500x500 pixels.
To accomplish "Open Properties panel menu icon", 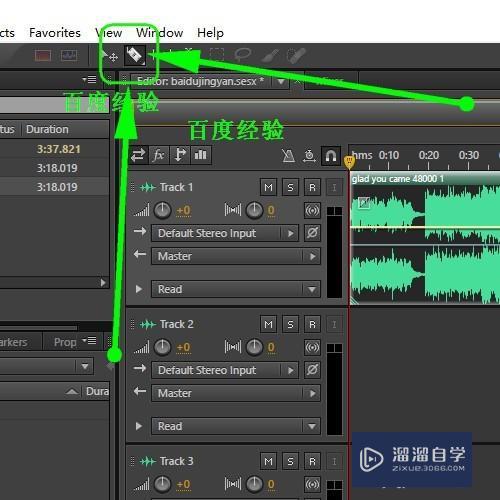I will pos(89,341).
